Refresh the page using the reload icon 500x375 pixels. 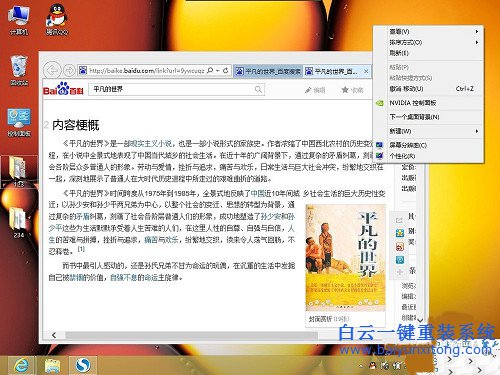[226, 70]
